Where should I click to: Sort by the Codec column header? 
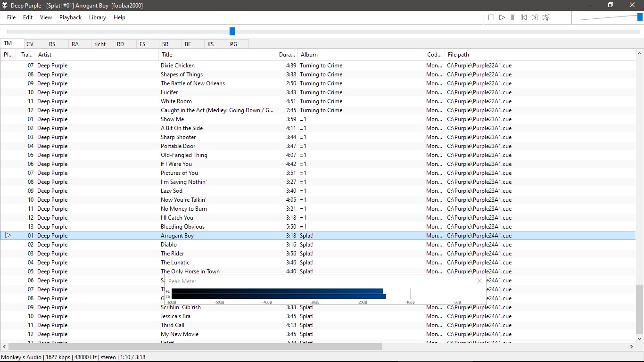pyautogui.click(x=435, y=55)
